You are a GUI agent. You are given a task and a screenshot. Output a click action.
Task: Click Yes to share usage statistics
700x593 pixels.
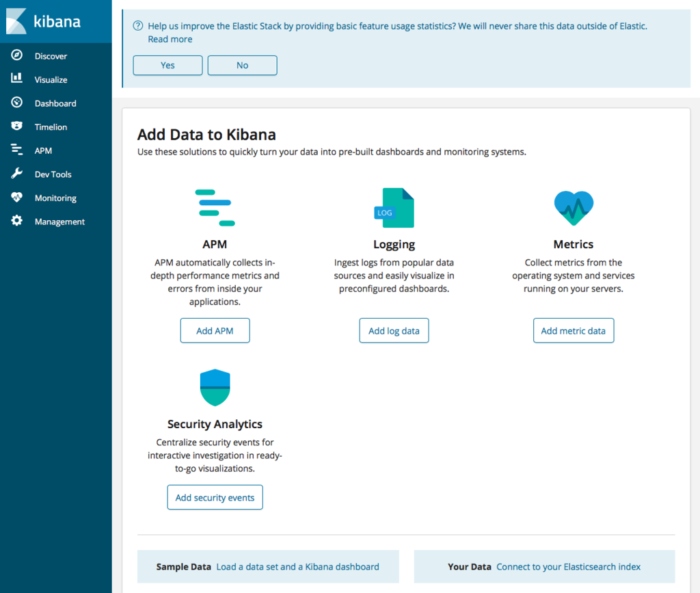point(168,65)
